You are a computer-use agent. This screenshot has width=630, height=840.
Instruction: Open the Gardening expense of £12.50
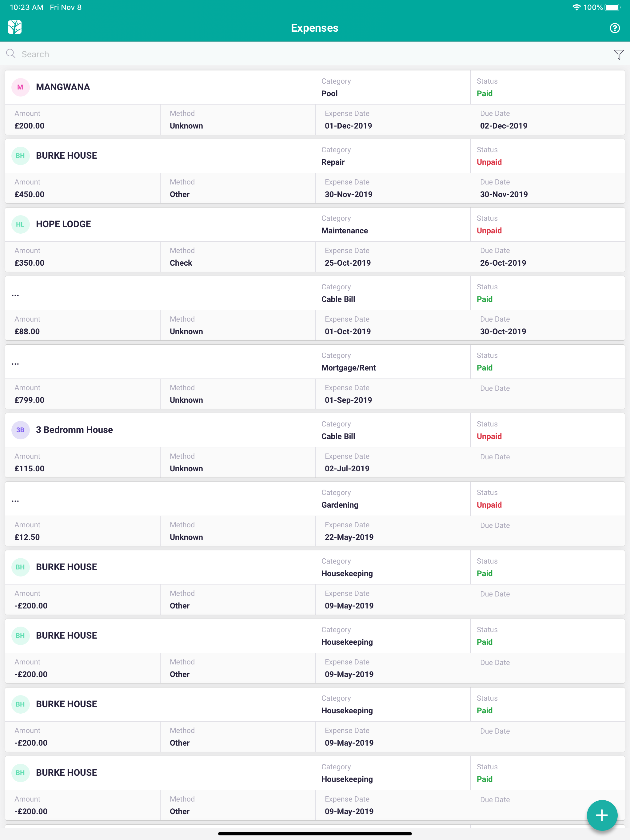click(315, 514)
